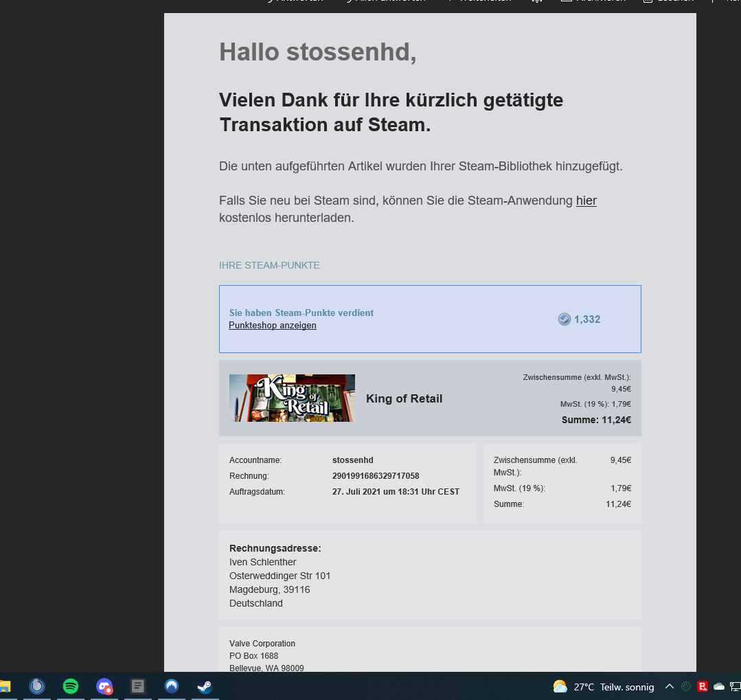Switch to the Steam taskbar app
The height and width of the screenshot is (700, 741).
point(205,686)
